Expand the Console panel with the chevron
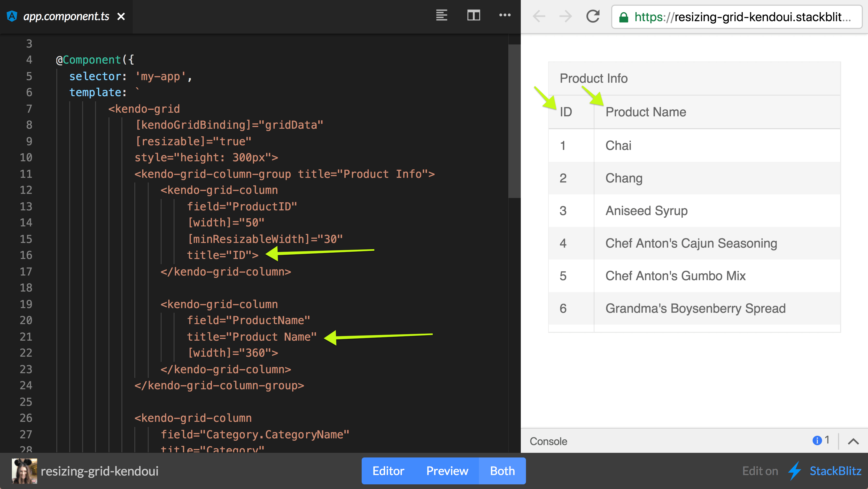Viewport: 868px width, 489px height. pos(853,441)
